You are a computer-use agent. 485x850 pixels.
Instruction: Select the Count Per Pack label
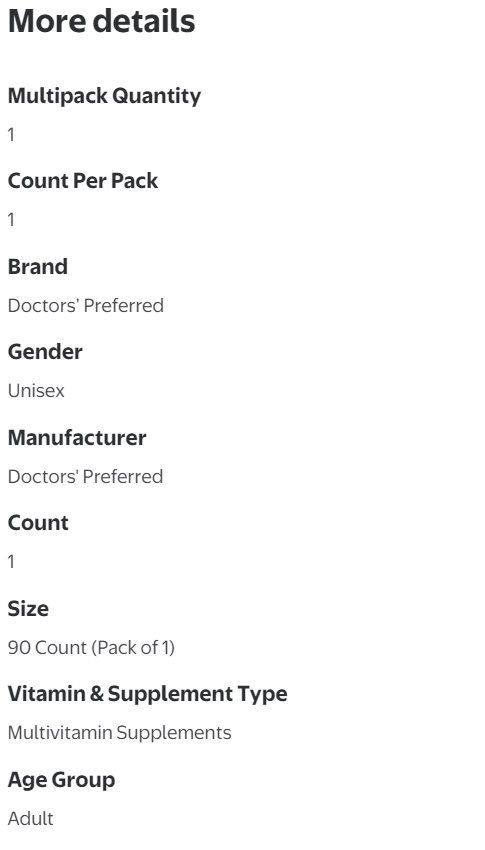pos(82,181)
